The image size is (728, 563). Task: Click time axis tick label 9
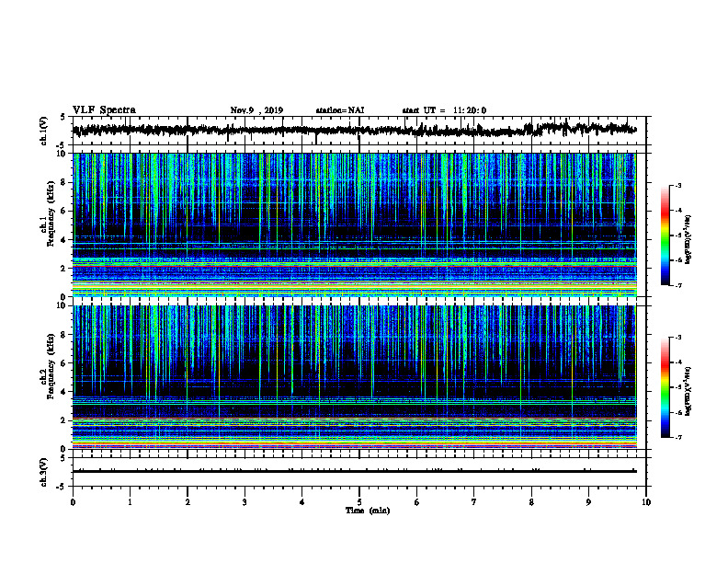(x=588, y=502)
